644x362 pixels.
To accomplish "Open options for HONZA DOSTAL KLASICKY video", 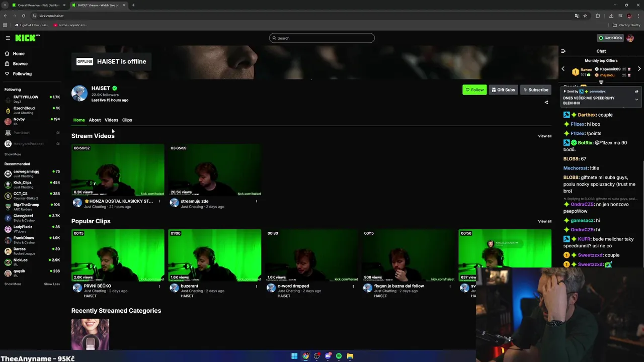I will [160, 202].
